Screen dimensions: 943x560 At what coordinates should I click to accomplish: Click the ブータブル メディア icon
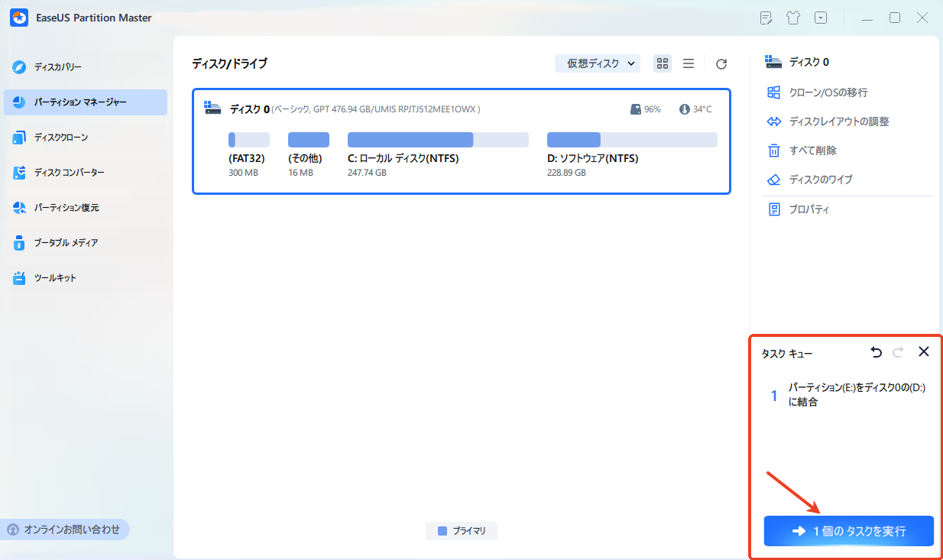pyautogui.click(x=20, y=243)
